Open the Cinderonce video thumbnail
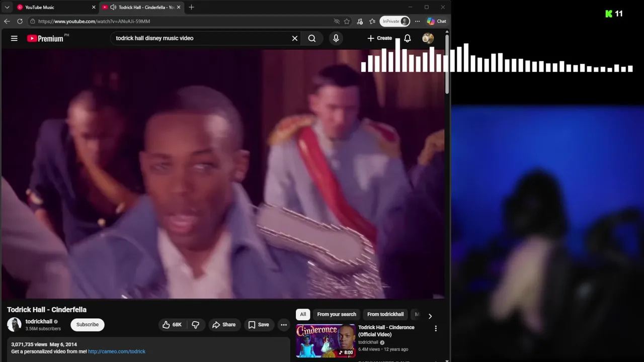The width and height of the screenshot is (644, 362). coord(326,341)
